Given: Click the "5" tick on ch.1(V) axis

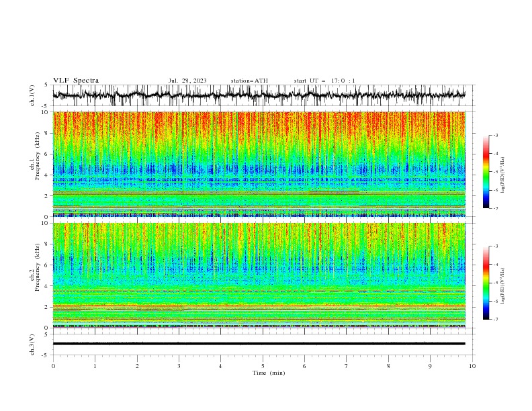Looking at the screenshot, I should (46, 85).
